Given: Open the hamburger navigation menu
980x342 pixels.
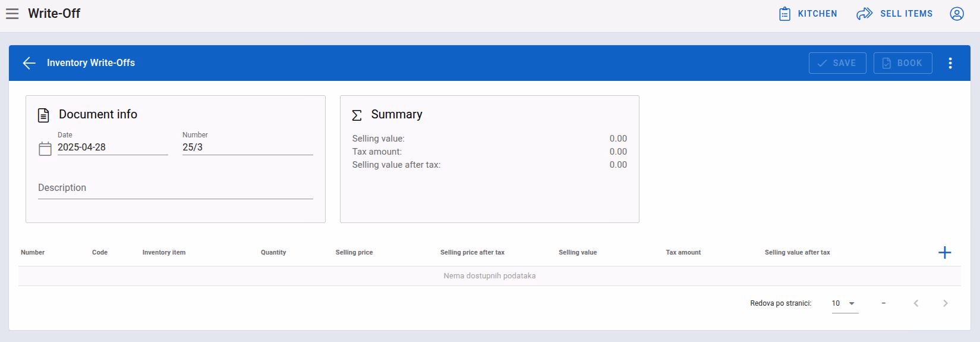Looking at the screenshot, I should [x=12, y=14].
